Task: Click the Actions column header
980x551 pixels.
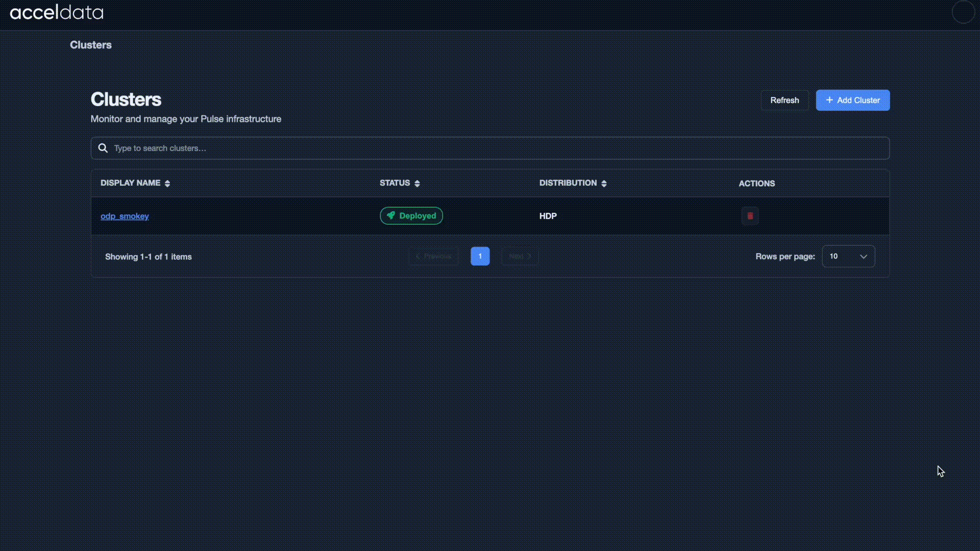Action: pos(756,184)
